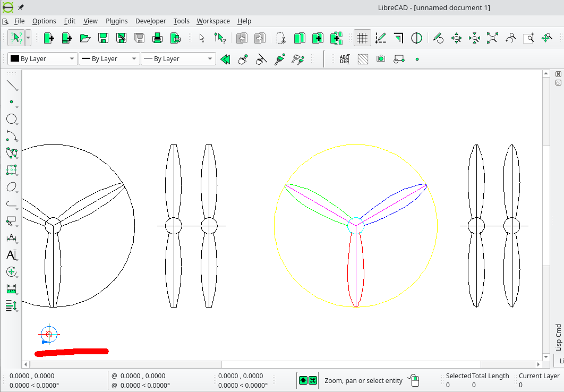Click the Hatch tool icon
Screen dimensions: 564x392
pos(363,59)
